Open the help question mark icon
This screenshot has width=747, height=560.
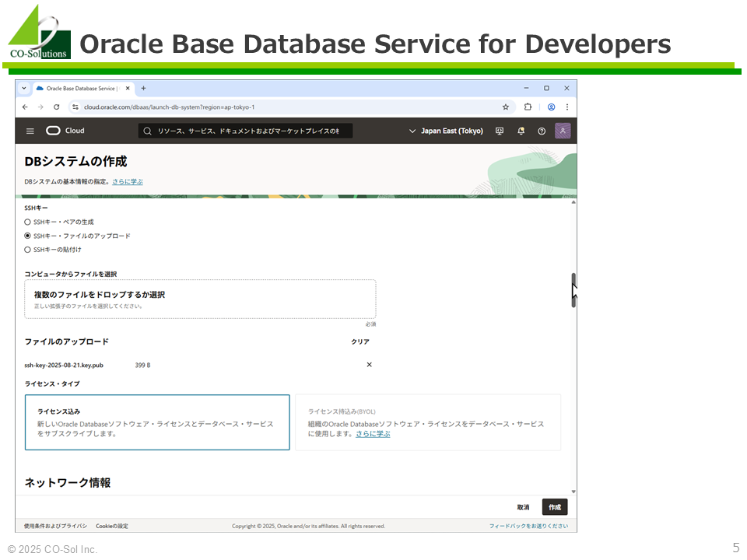[542, 131]
